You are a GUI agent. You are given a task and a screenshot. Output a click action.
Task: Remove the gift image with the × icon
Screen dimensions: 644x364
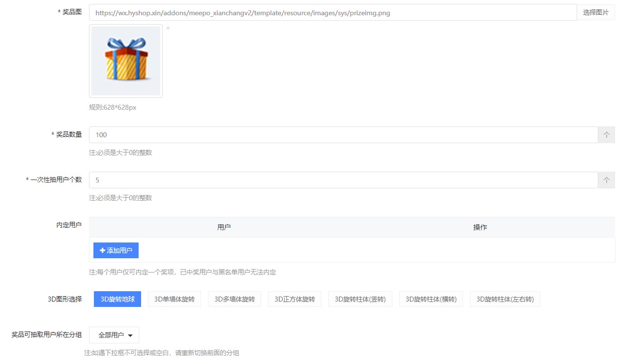tap(168, 29)
